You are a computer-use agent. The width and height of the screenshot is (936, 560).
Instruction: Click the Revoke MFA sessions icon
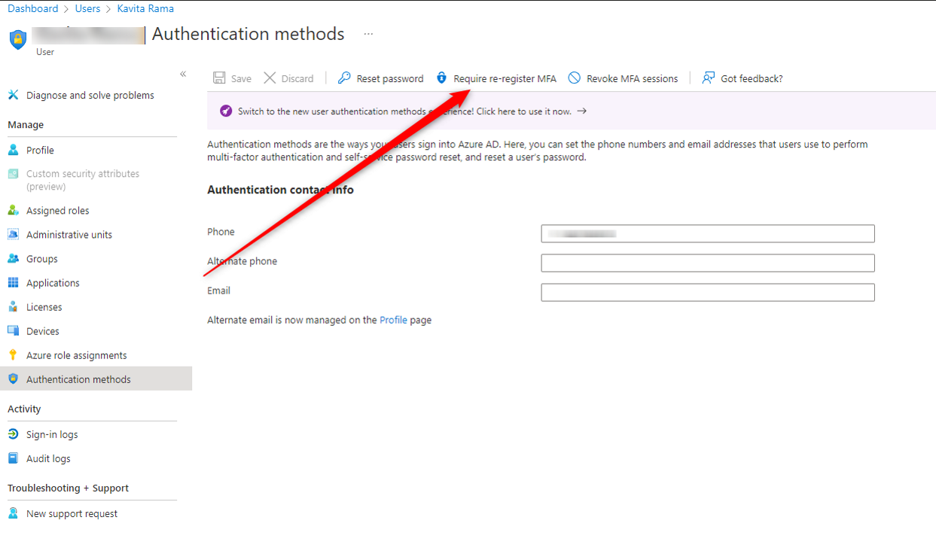[x=575, y=78]
